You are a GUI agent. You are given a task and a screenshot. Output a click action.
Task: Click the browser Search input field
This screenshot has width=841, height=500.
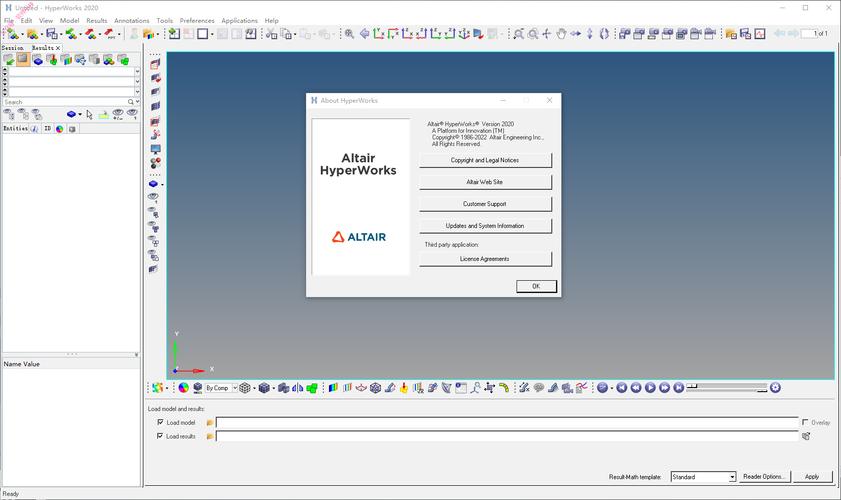click(x=65, y=102)
